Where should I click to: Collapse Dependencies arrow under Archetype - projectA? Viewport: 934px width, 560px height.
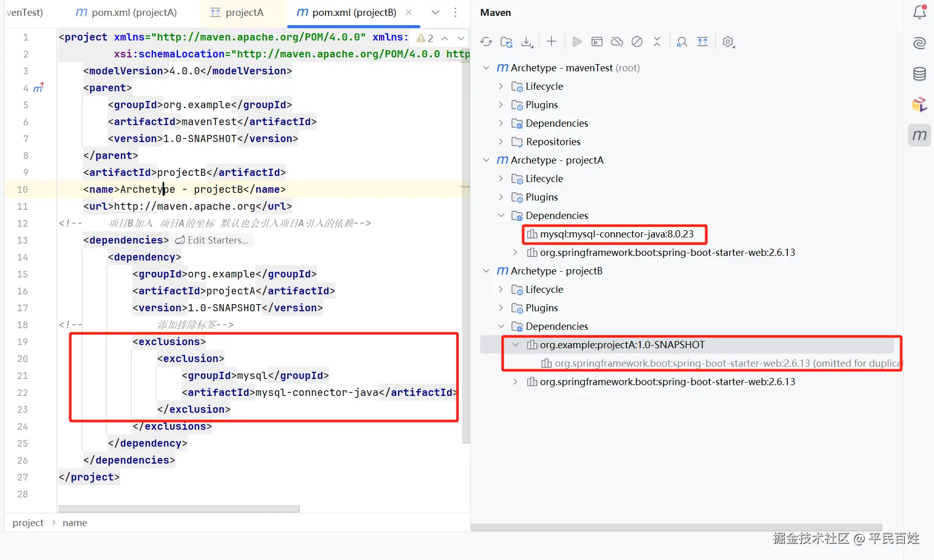(x=501, y=215)
